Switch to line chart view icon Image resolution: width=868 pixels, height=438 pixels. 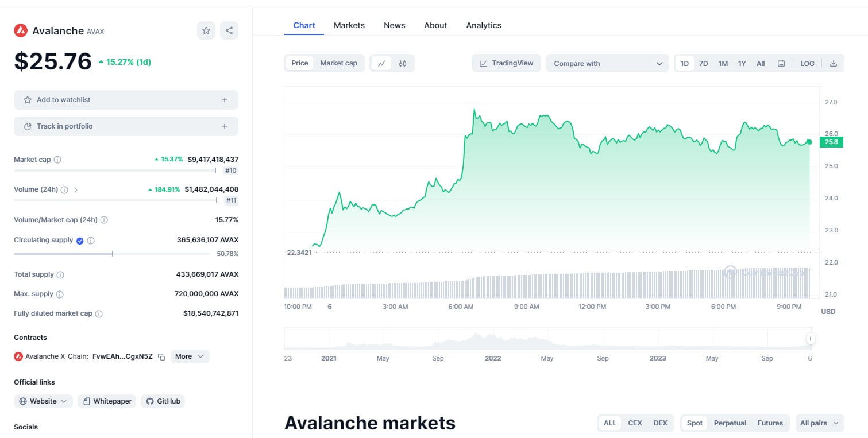pyautogui.click(x=381, y=63)
